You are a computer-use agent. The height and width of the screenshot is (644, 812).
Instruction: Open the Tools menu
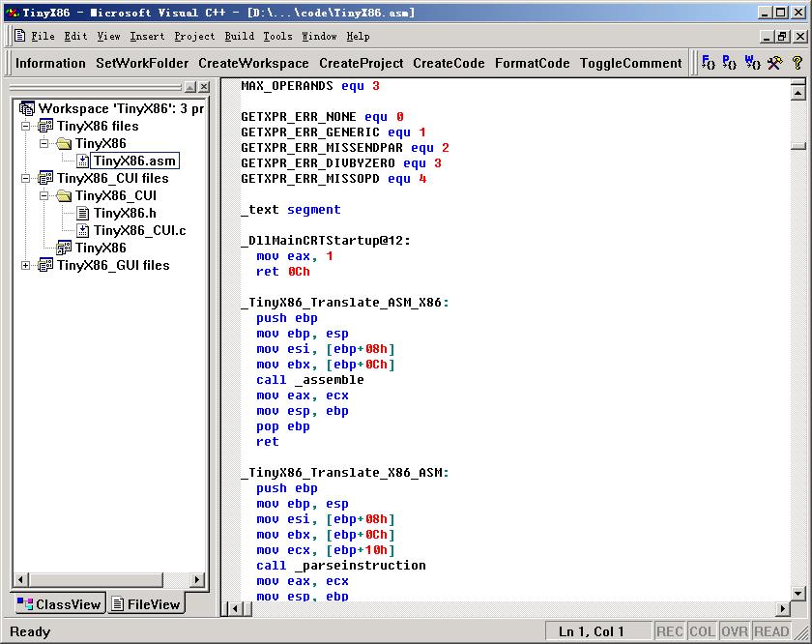tap(277, 37)
